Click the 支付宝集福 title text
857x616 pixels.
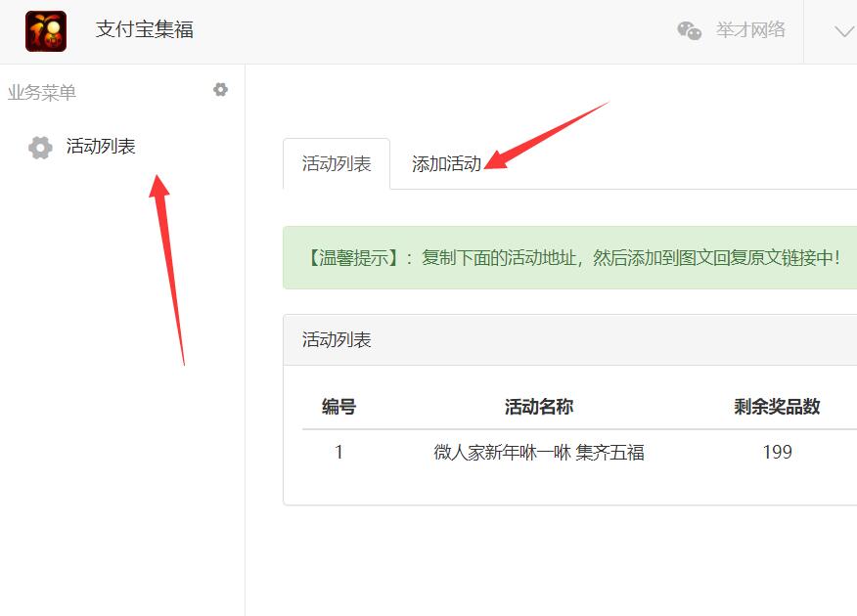145,29
